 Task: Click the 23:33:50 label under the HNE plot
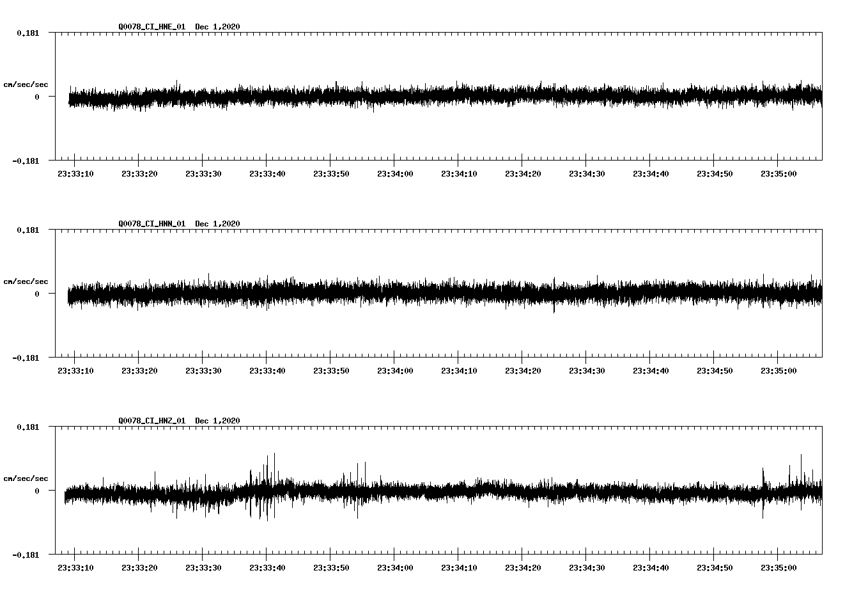point(331,173)
